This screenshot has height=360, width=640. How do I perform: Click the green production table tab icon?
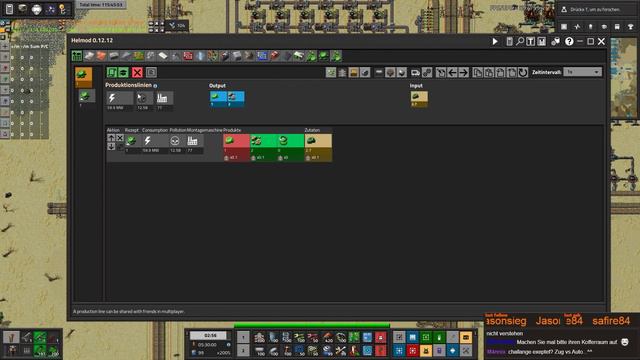(x=77, y=56)
